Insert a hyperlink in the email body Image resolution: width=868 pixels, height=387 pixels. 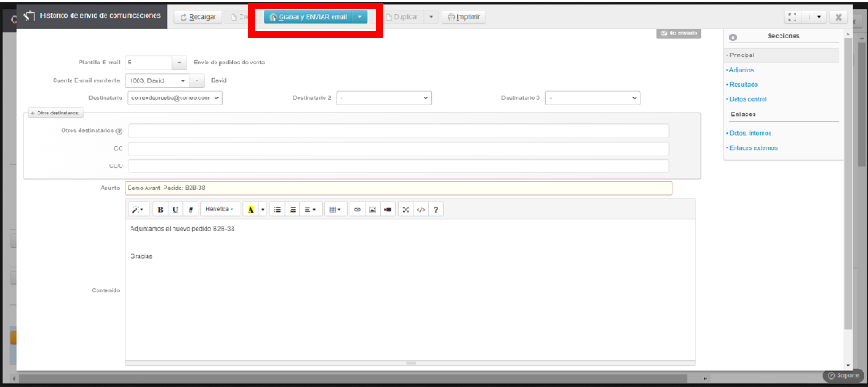click(357, 209)
